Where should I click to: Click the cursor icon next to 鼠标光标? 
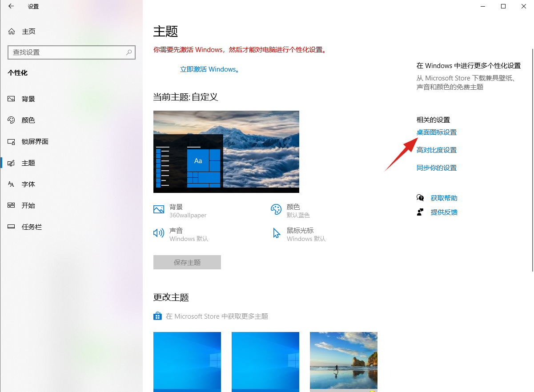pyautogui.click(x=277, y=233)
